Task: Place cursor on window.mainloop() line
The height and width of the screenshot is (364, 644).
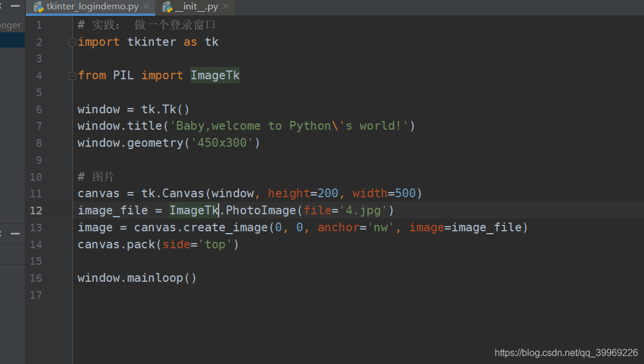Action: (x=136, y=277)
